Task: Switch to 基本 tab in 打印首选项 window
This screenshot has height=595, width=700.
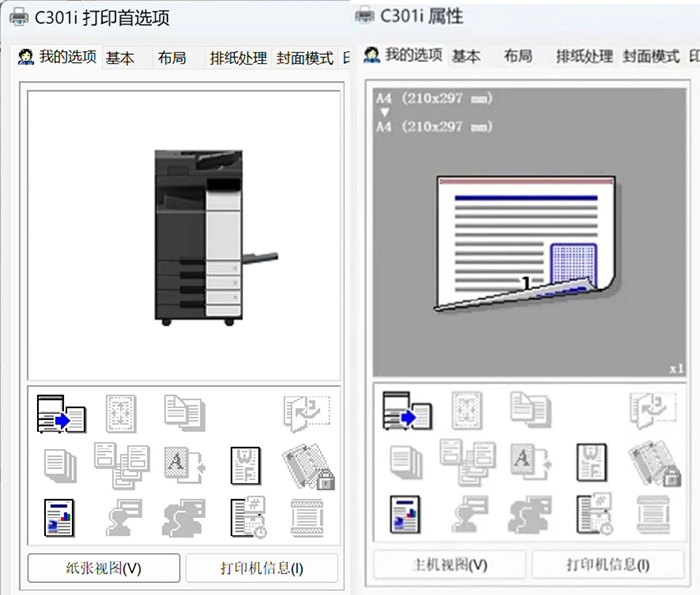Action: tap(120, 58)
